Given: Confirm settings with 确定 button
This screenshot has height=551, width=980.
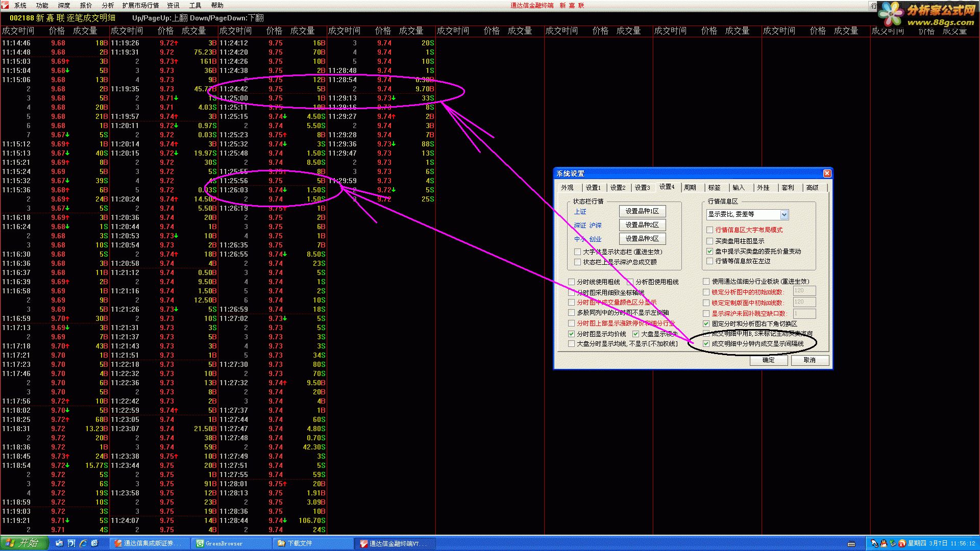Looking at the screenshot, I should (769, 360).
